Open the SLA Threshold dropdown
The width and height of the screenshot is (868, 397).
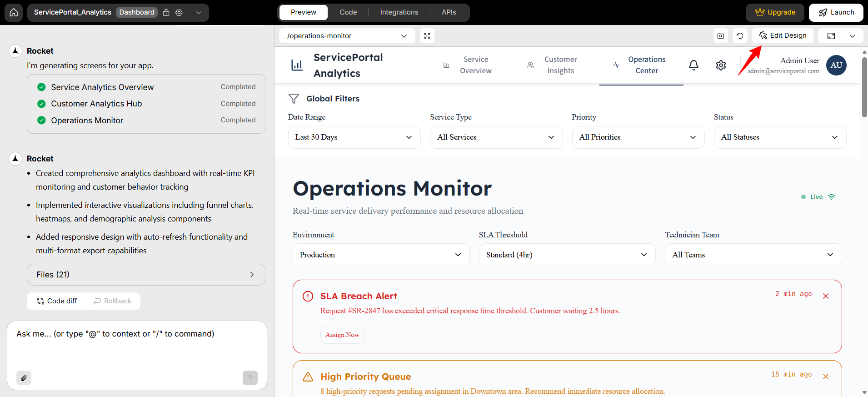pos(567,255)
